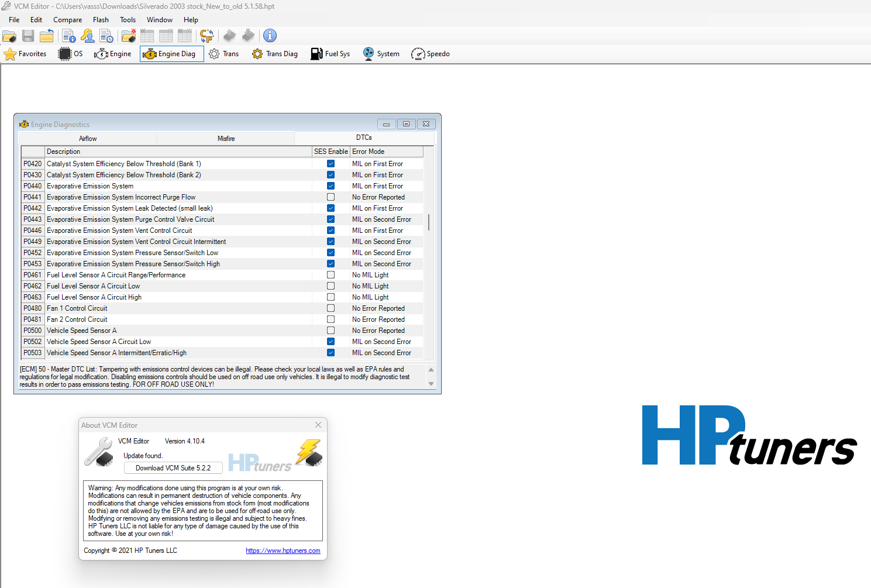Select the Engine Diag section
Screen dimensions: 871x588
click(x=171, y=54)
